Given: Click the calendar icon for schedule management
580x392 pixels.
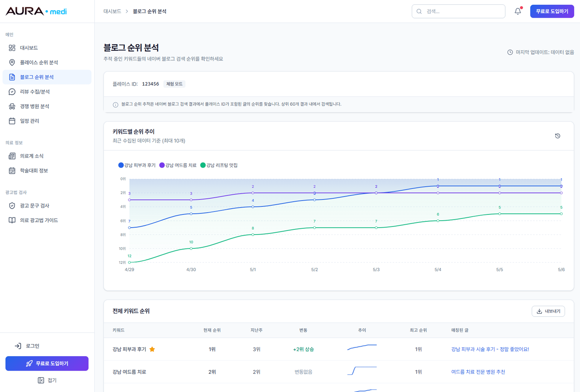Looking at the screenshot, I should pos(12,121).
